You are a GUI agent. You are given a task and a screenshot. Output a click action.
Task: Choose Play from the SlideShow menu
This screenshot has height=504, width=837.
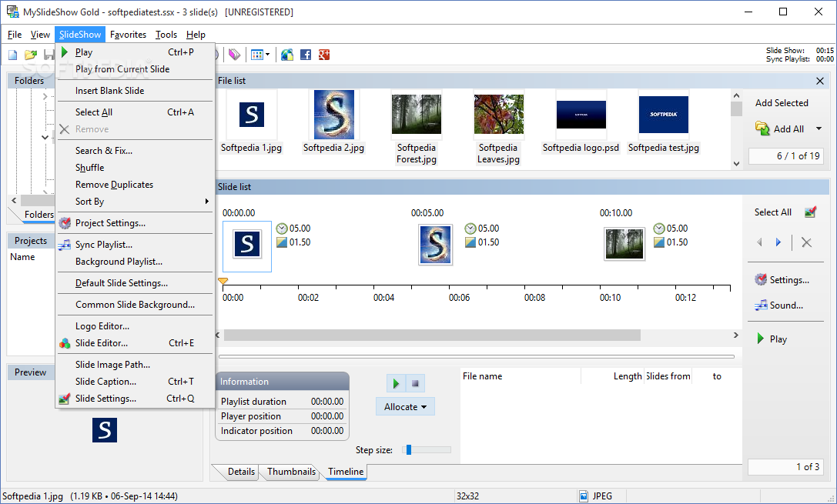pyautogui.click(x=135, y=52)
